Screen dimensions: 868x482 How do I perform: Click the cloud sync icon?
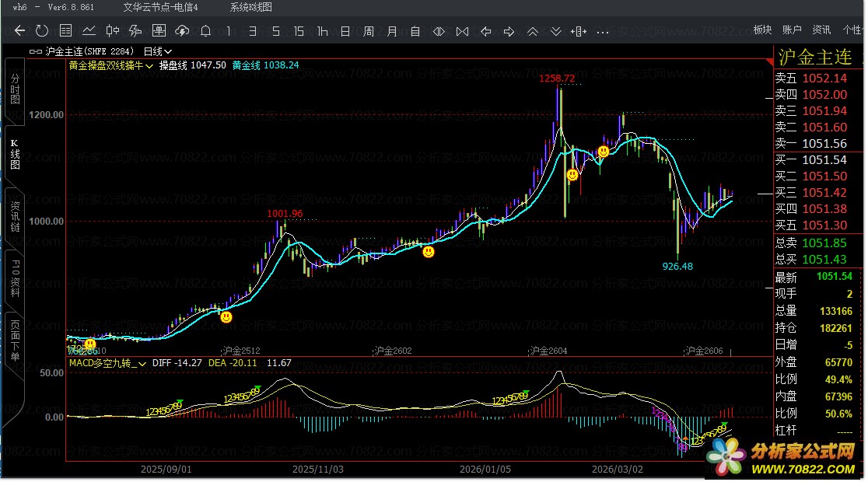coord(183,31)
